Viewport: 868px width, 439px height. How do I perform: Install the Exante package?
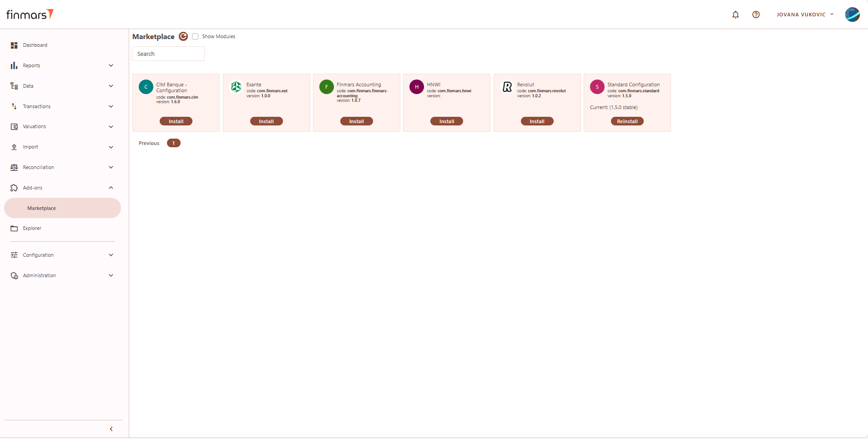tap(266, 121)
